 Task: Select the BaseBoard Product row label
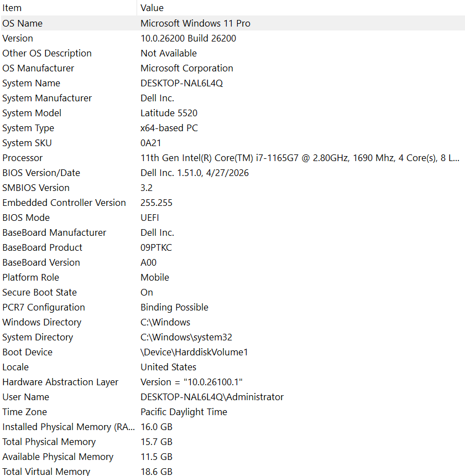click(x=42, y=247)
